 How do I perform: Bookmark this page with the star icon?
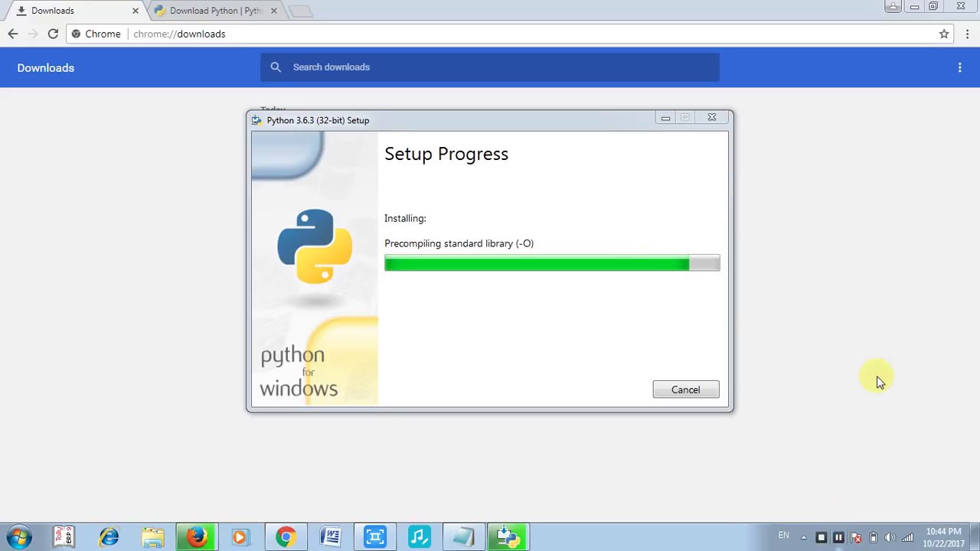coord(944,34)
